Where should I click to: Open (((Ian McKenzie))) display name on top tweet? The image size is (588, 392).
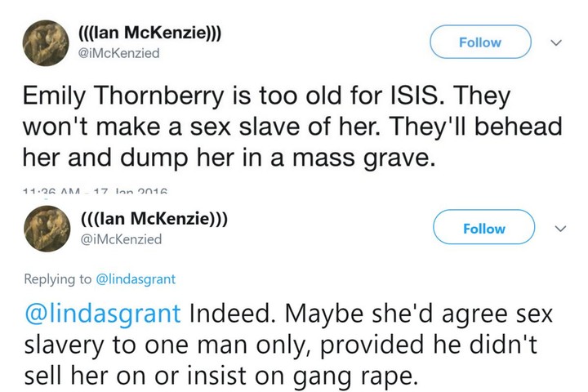149,33
